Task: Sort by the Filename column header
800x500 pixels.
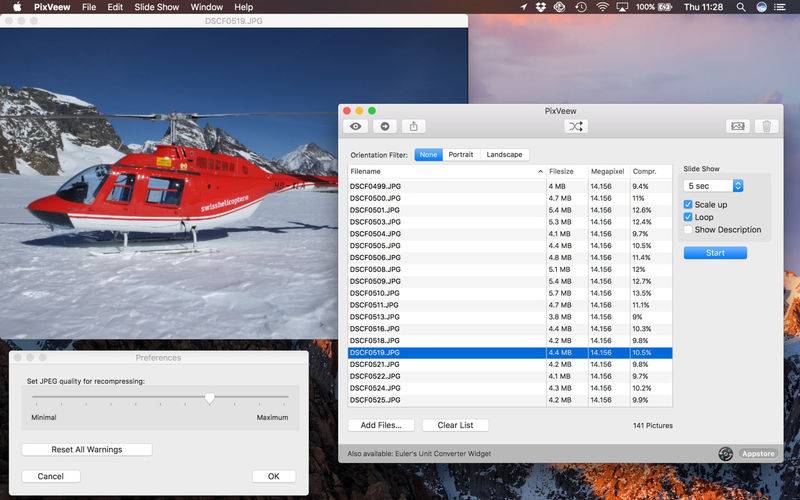Action: [x=446, y=171]
